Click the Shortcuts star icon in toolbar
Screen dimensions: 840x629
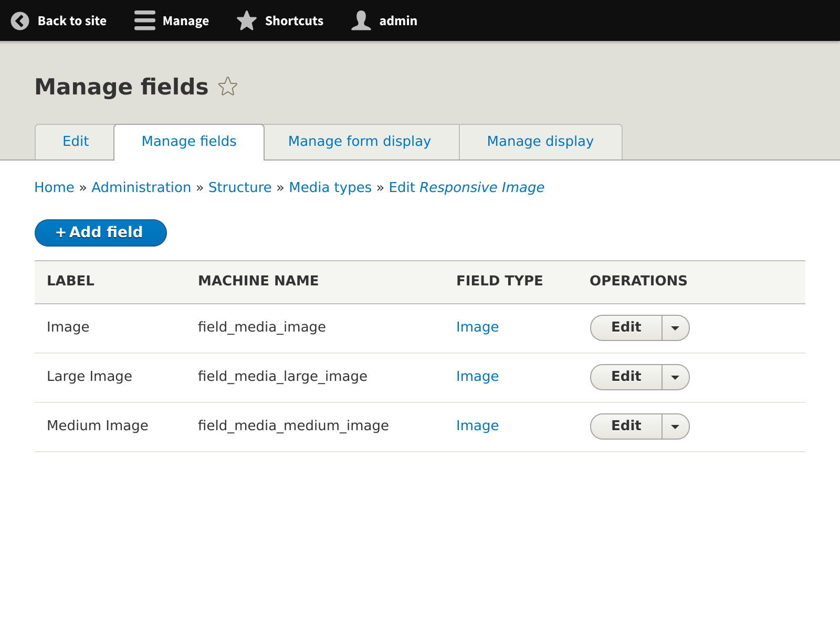[x=246, y=20]
